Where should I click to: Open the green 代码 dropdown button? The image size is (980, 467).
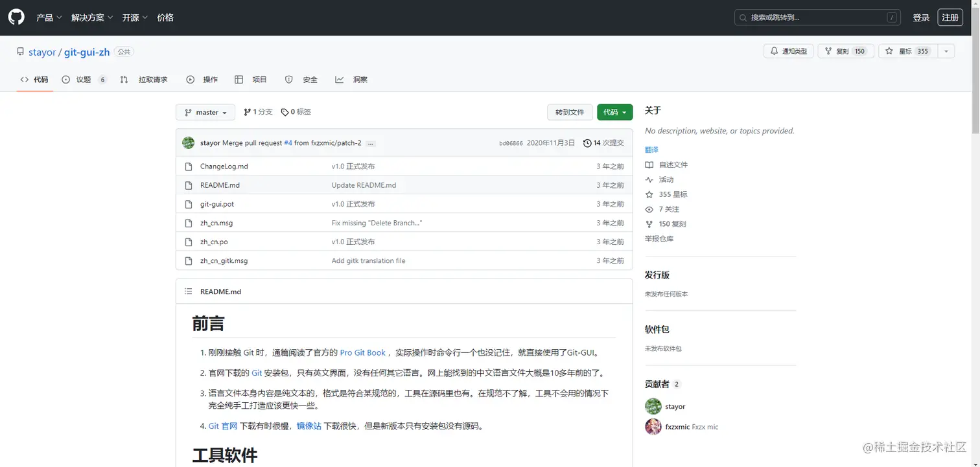pos(614,112)
